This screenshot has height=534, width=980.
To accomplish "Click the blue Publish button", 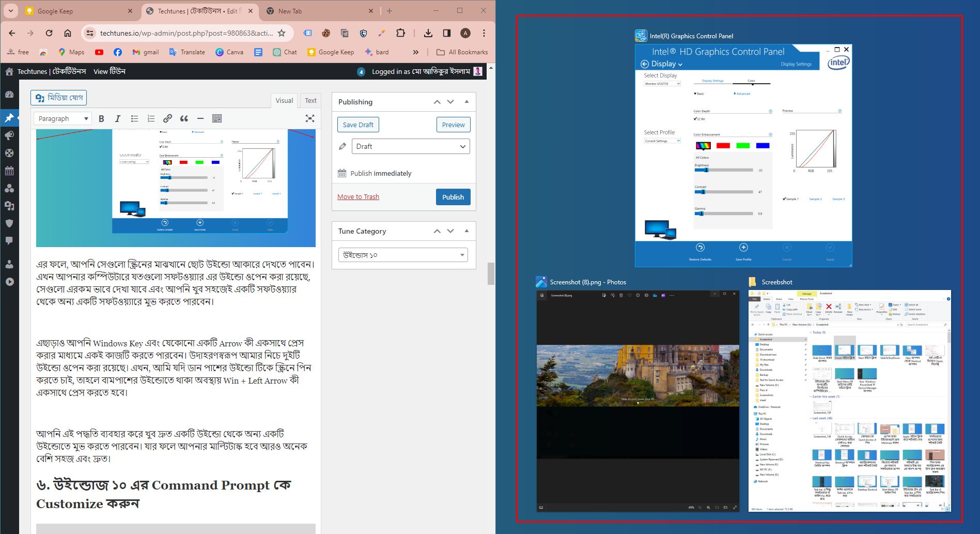I will 453,197.
